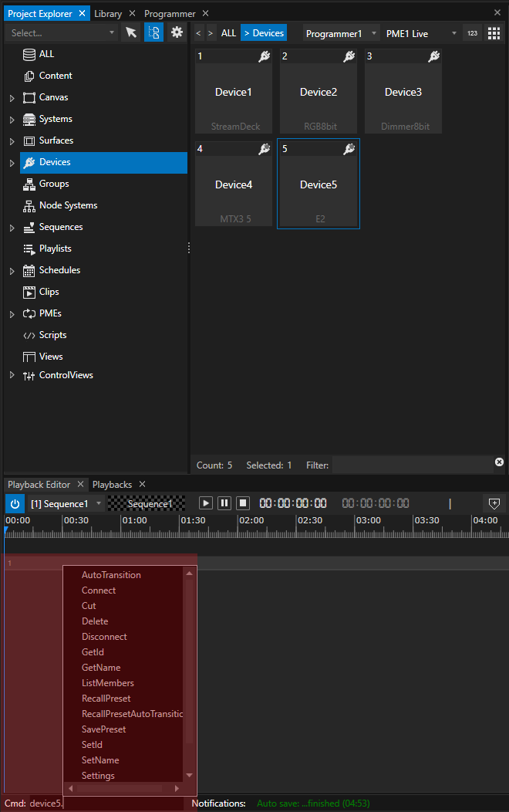Clear the filter with X icon

[x=499, y=462]
